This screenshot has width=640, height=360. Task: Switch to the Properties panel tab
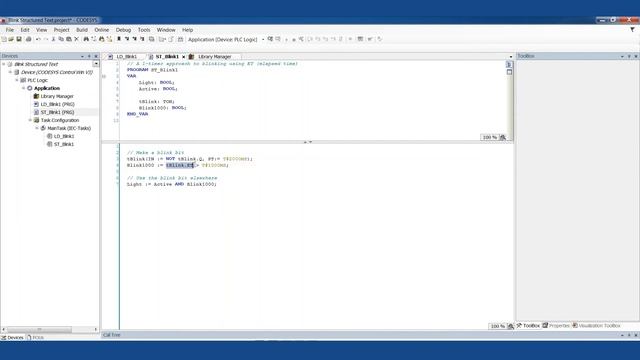click(556, 326)
